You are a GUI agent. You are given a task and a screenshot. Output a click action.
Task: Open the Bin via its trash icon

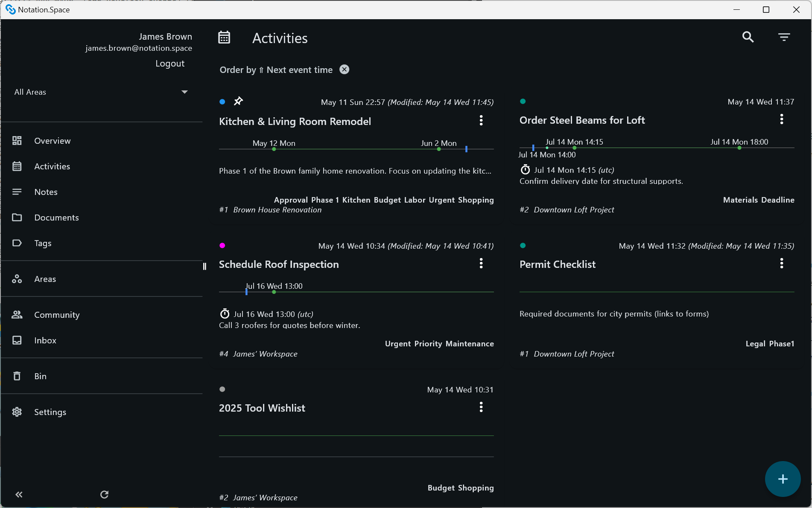[18, 376]
